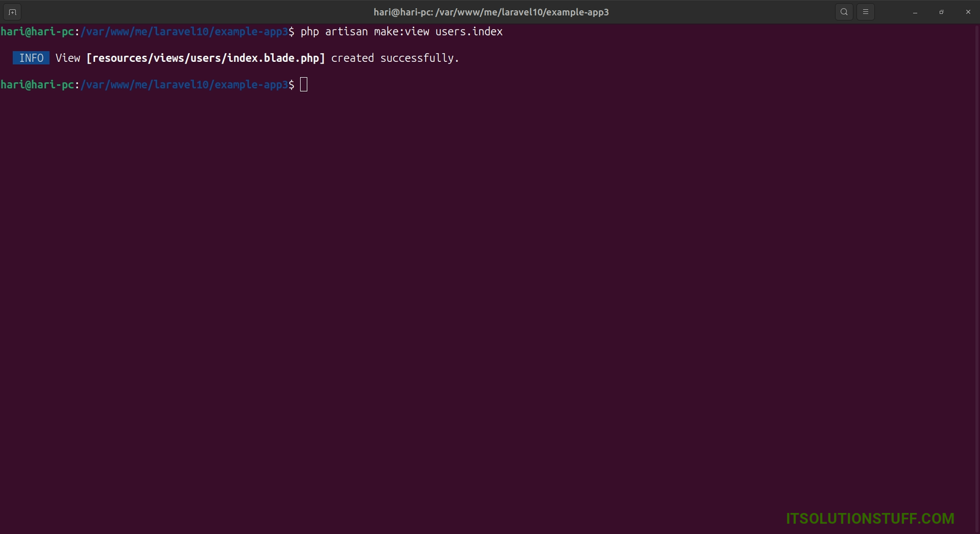The width and height of the screenshot is (980, 534).
Task: Click the cursor block at the prompt
Action: pyautogui.click(x=304, y=85)
